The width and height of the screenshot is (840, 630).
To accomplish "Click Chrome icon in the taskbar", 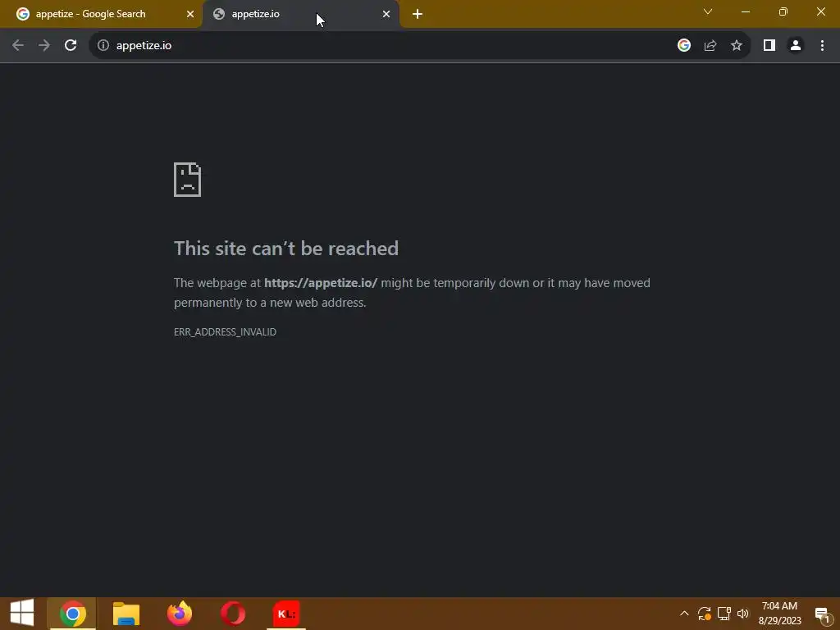I will pos(72,614).
